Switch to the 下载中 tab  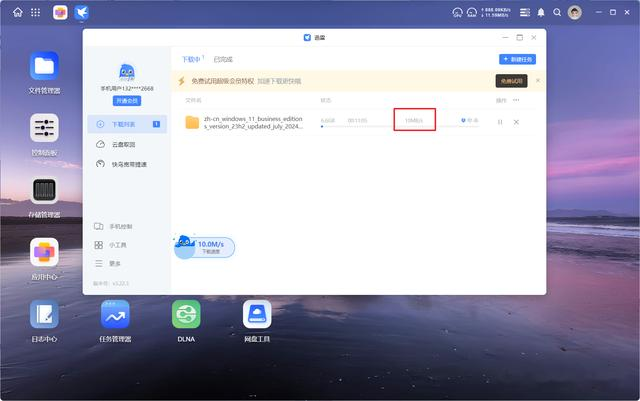[193, 59]
